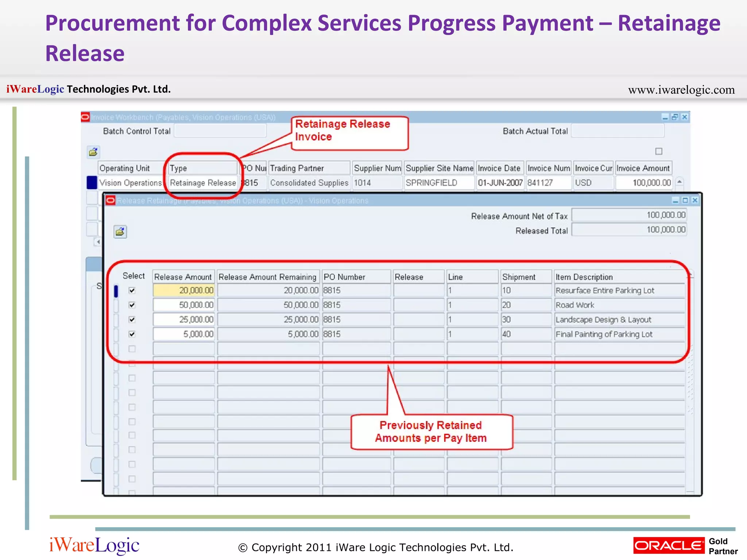Toggle unlabeled checkbox above Invoice Amount column
This screenshot has width=747, height=560.
tap(659, 151)
